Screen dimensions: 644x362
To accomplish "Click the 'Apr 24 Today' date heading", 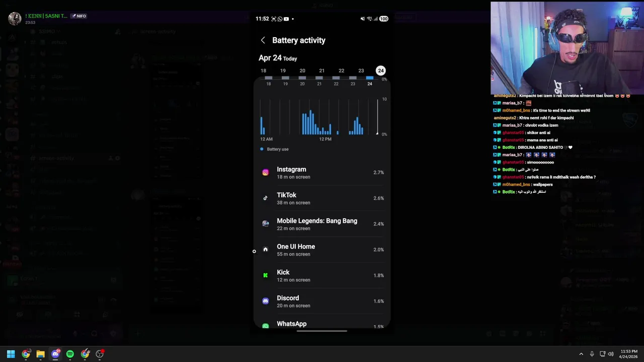I will tap(278, 58).
